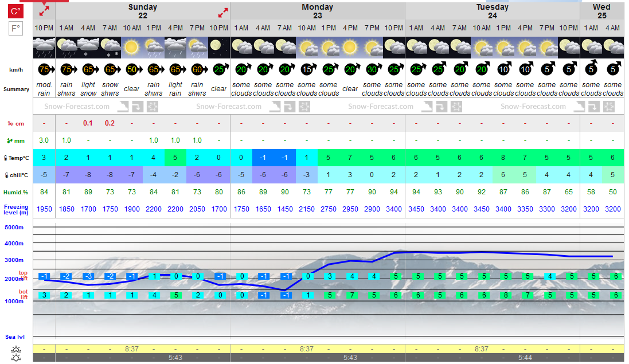Click the Sunday 4 AM chill cell -8

click(x=88, y=175)
